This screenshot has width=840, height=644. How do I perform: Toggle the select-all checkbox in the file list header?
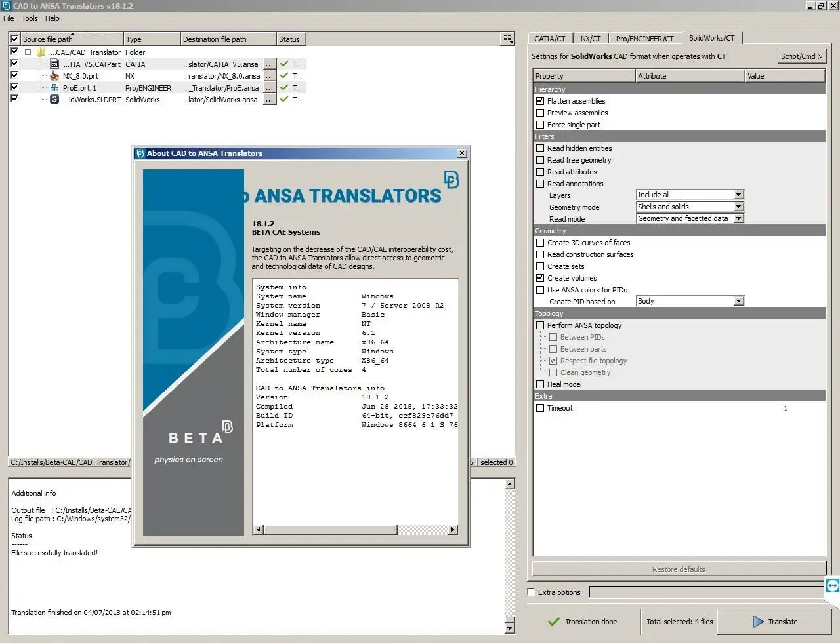14,39
